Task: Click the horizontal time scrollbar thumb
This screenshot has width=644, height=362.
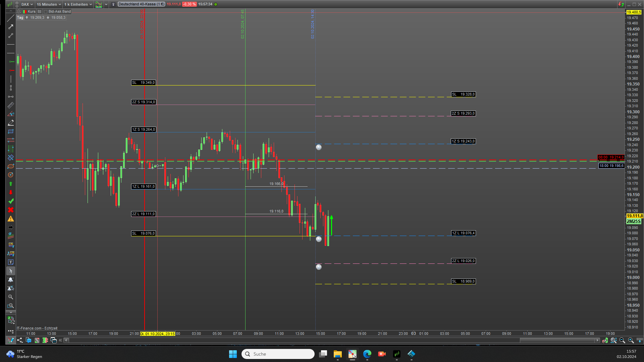Action: pyautogui.click(x=557, y=340)
